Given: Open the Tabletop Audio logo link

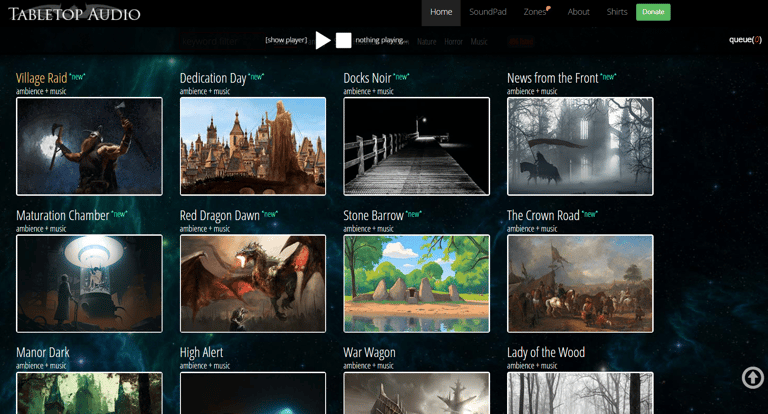Looking at the screenshot, I should tap(74, 14).
